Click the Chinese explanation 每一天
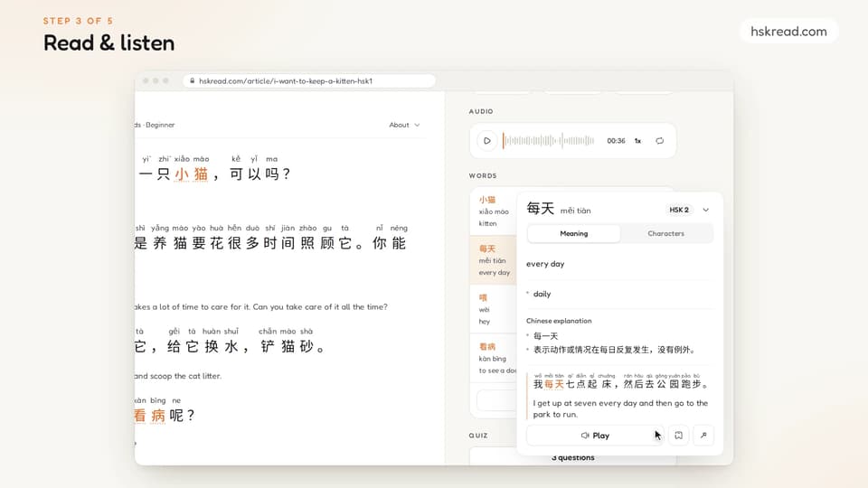The height and width of the screenshot is (488, 868). coord(546,336)
